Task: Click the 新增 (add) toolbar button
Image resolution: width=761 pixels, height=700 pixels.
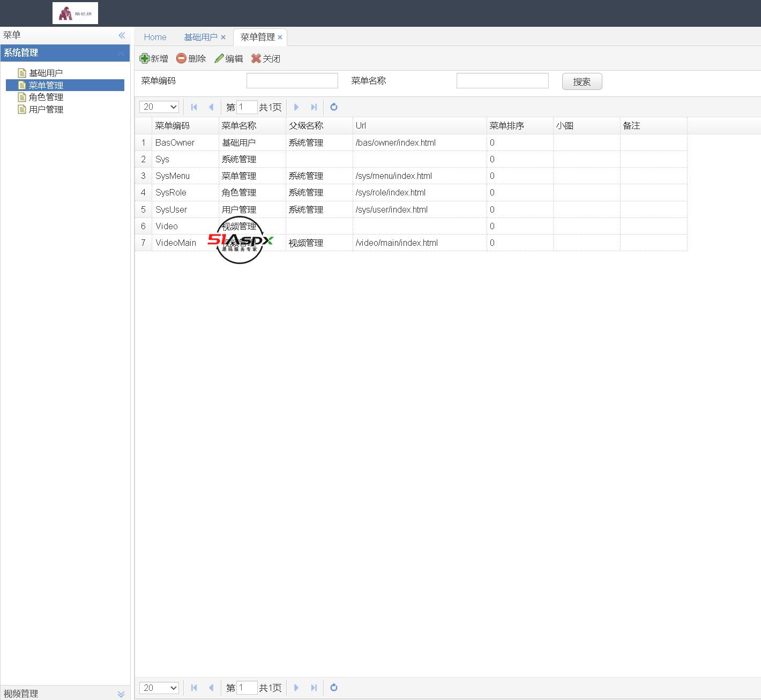Action: (154, 58)
